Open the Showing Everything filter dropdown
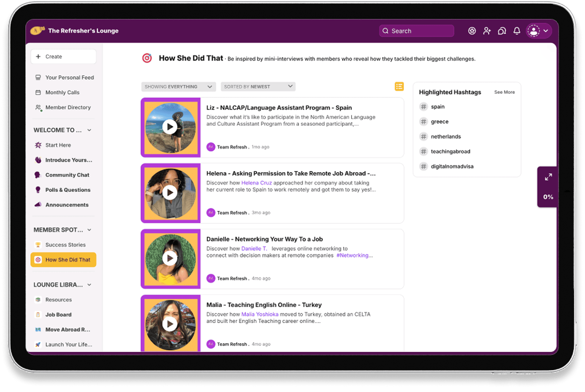 pyautogui.click(x=178, y=87)
